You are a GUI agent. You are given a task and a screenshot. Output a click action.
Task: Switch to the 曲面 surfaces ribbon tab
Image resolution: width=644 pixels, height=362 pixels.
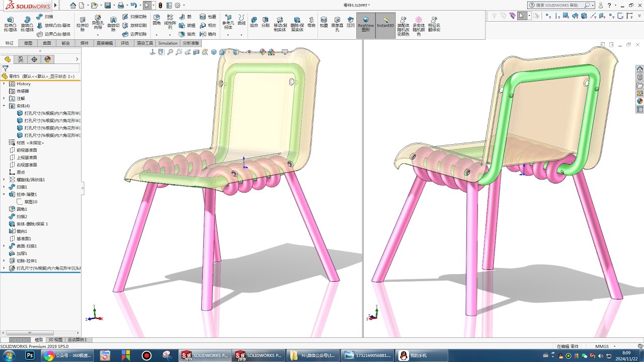[x=47, y=43]
